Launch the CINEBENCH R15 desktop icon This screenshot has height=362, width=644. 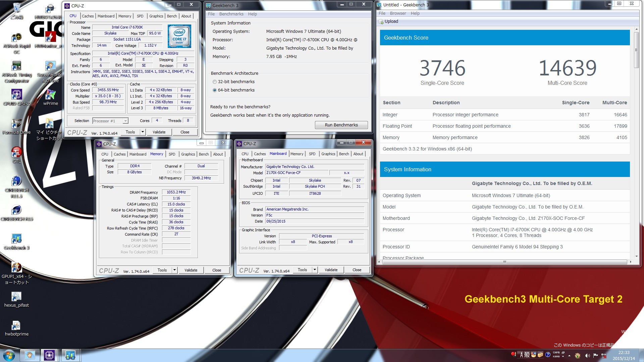click(16, 213)
